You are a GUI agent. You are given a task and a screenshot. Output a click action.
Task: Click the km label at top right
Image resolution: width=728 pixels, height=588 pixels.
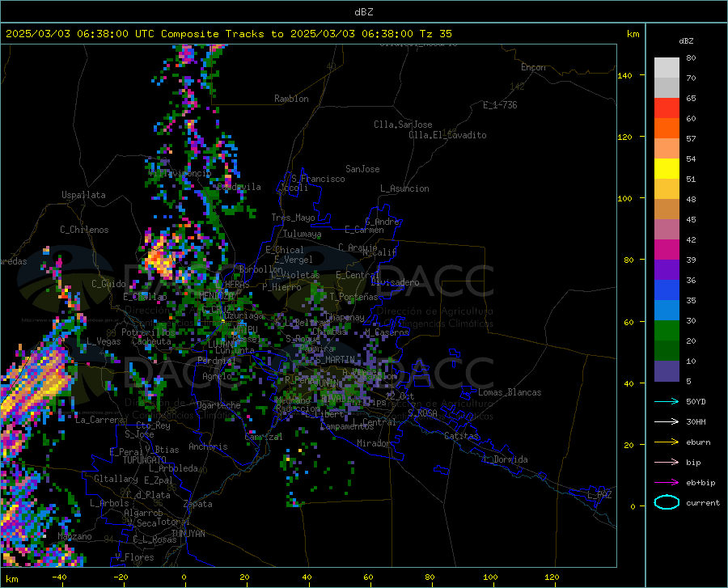click(633, 34)
